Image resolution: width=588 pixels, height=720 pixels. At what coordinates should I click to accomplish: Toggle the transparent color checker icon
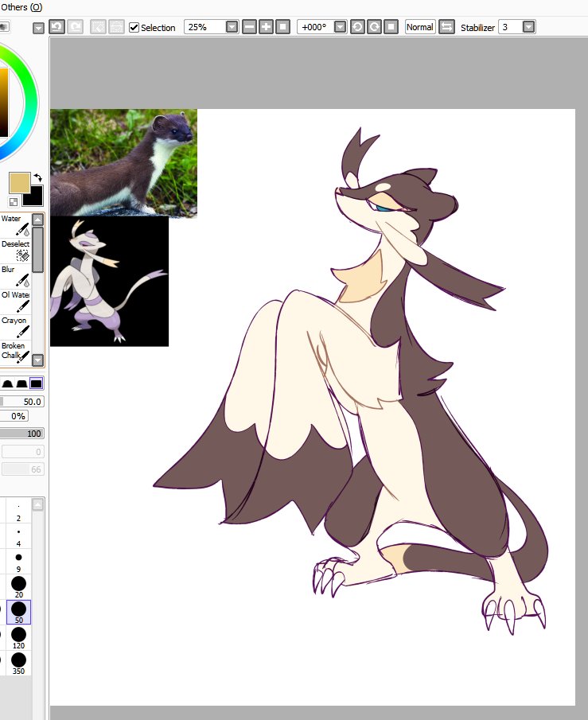(14, 201)
